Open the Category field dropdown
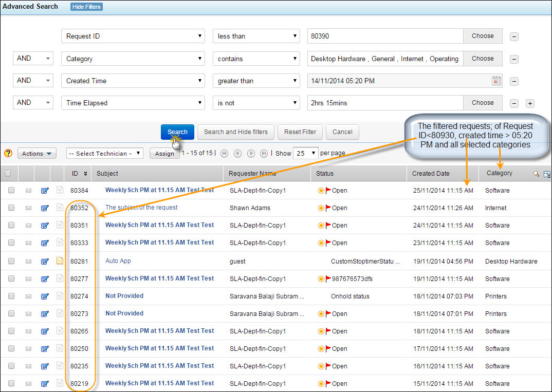 click(x=133, y=59)
